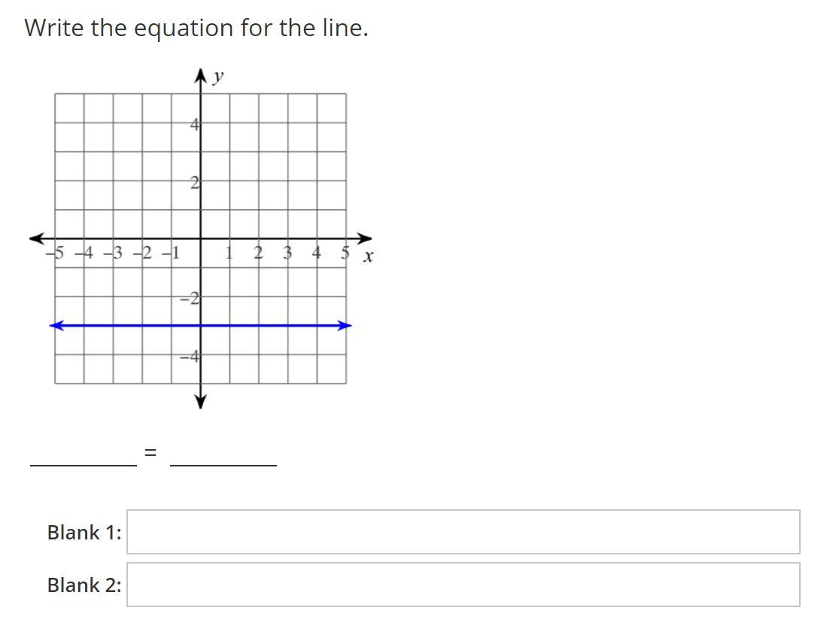Click the y-axis bottom arrowhead
Viewport: 833px width, 644px height.
[200, 402]
